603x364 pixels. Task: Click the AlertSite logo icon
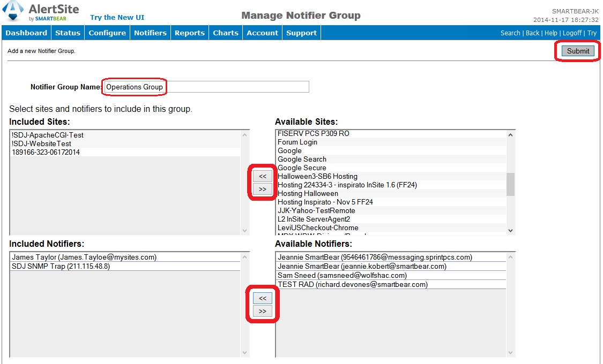click(x=12, y=11)
